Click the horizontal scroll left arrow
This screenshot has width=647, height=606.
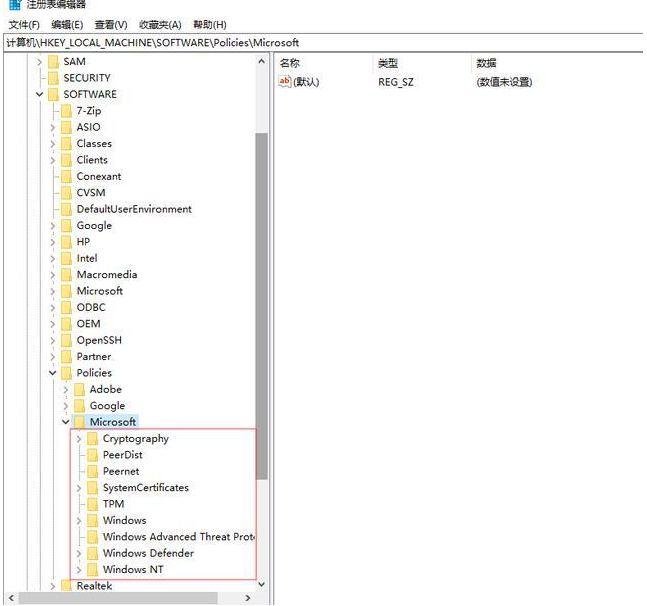click(x=11, y=598)
